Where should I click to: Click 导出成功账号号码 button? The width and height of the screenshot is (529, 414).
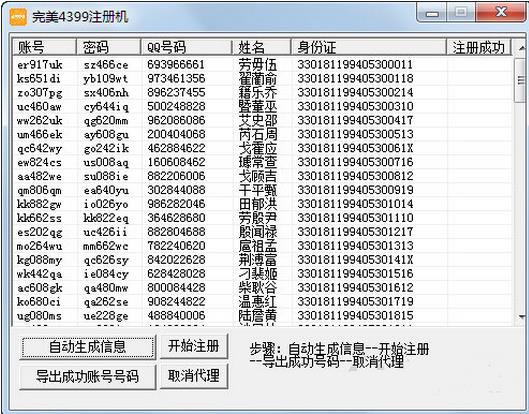88,377
